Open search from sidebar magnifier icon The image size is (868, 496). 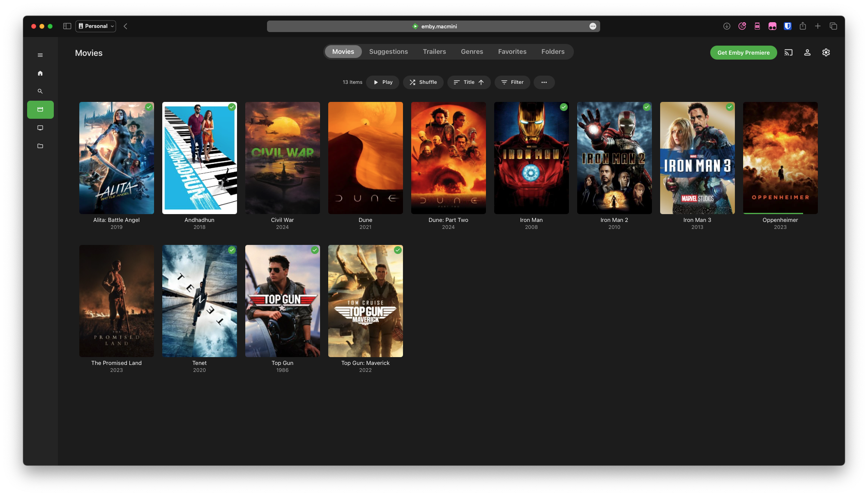40,91
